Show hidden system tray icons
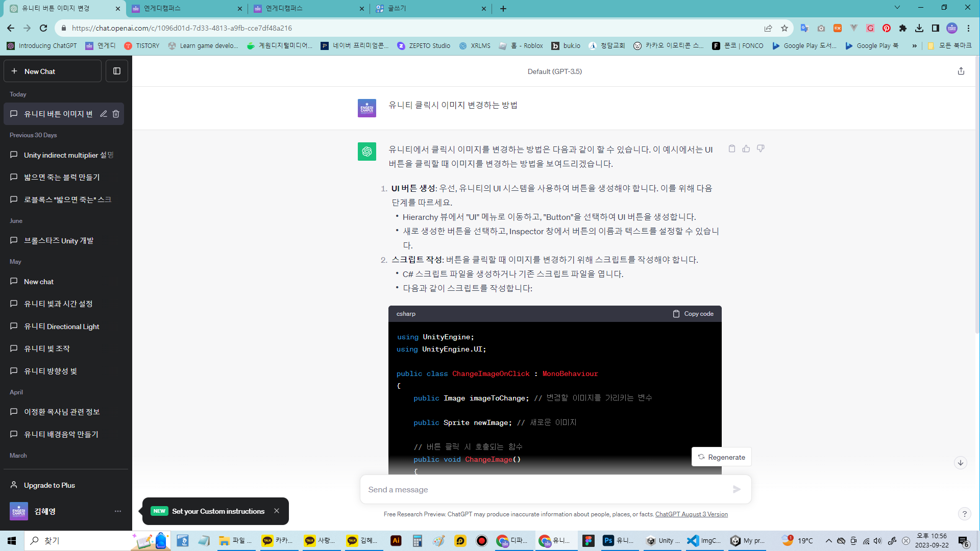Screen dimensions: 980x551 point(828,541)
